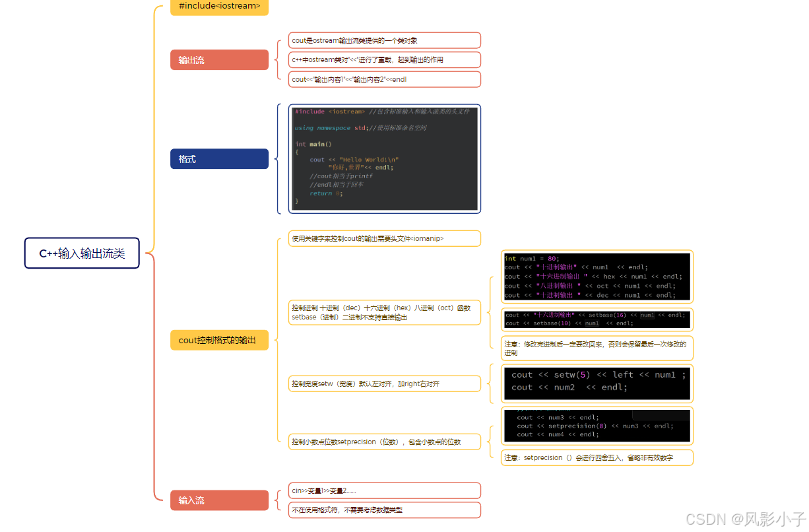Select the 控制小数点位数setprecision node

tap(385, 442)
